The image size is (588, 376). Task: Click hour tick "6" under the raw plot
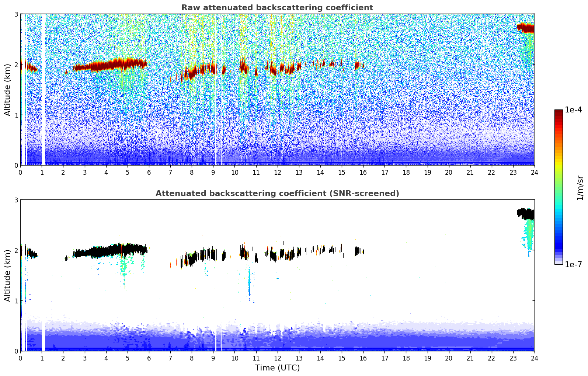point(149,172)
